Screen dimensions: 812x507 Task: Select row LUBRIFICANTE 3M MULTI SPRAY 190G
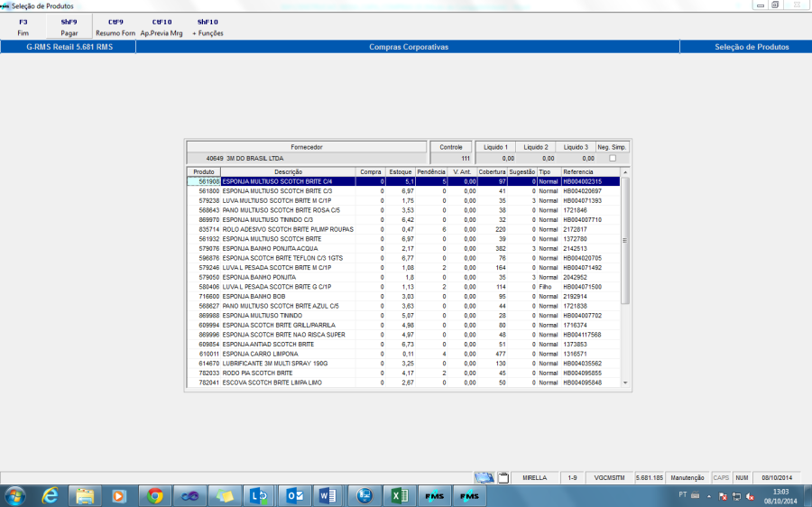[x=403, y=364]
